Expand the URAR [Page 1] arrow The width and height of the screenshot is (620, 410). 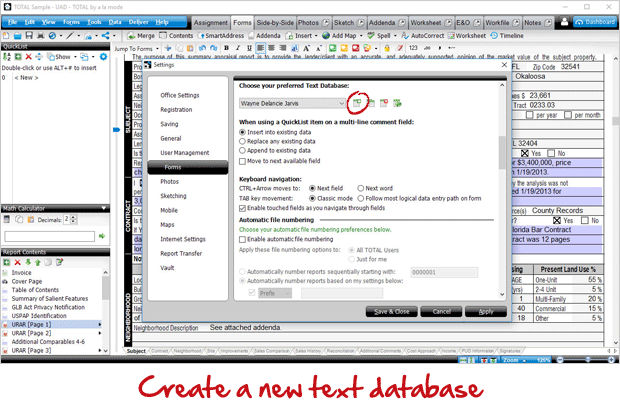click(100, 325)
